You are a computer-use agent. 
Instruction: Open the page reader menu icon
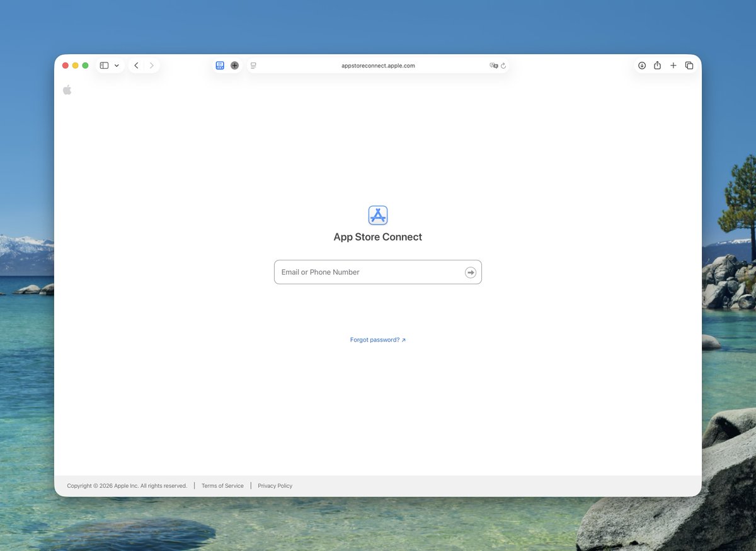(253, 66)
